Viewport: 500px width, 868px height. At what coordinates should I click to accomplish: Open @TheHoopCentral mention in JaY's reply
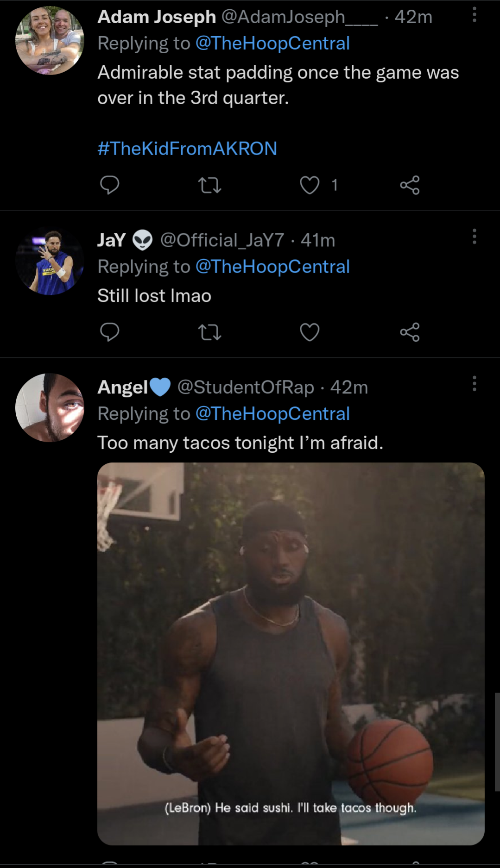click(272, 267)
